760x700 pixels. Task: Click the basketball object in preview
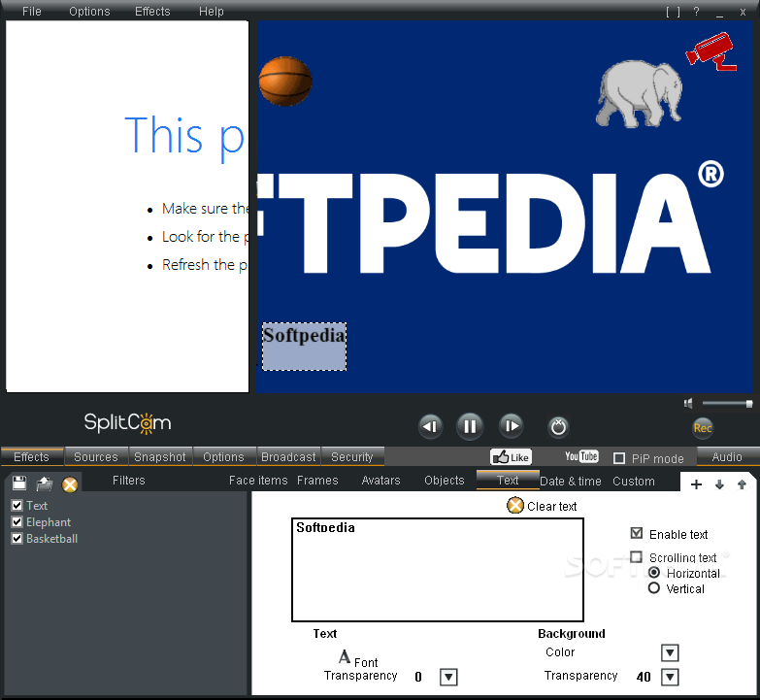click(x=285, y=81)
